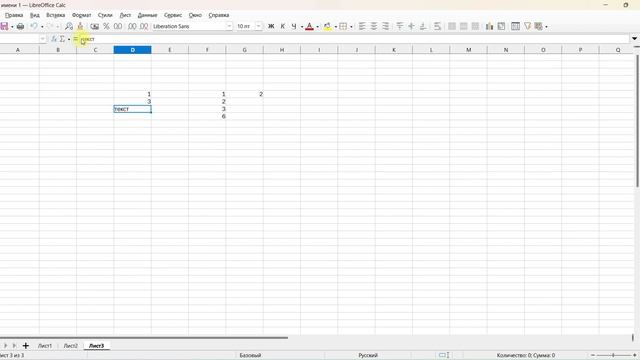
Task: Toggle the wrap text icon
Action: 437,26
